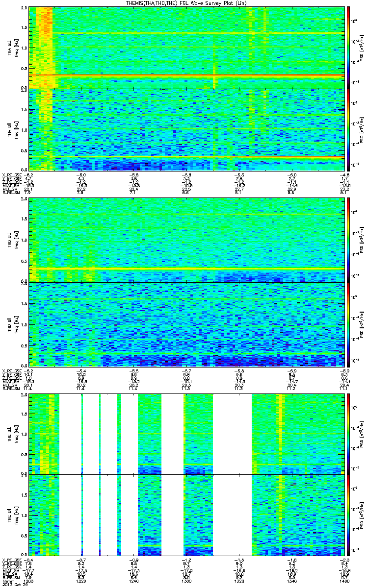Viewport: 368px width, 588px height.
Task: Click the R_RE_SM label under THA panels
Action: click(x=10, y=193)
